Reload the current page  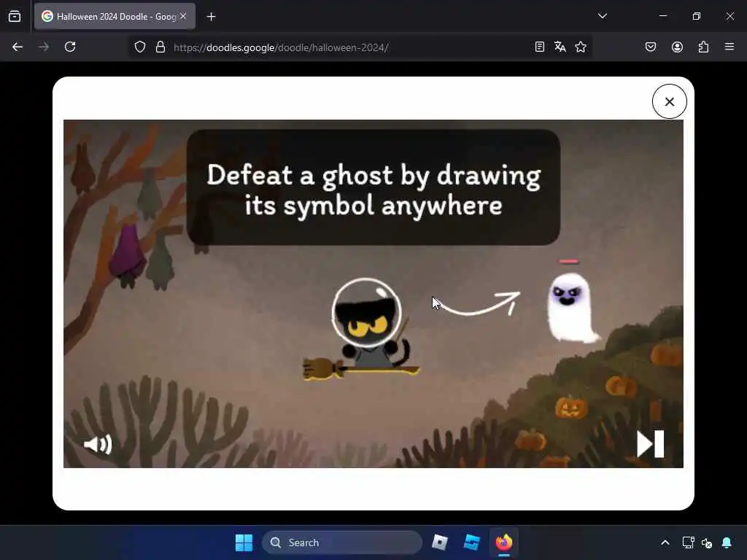[x=70, y=47]
